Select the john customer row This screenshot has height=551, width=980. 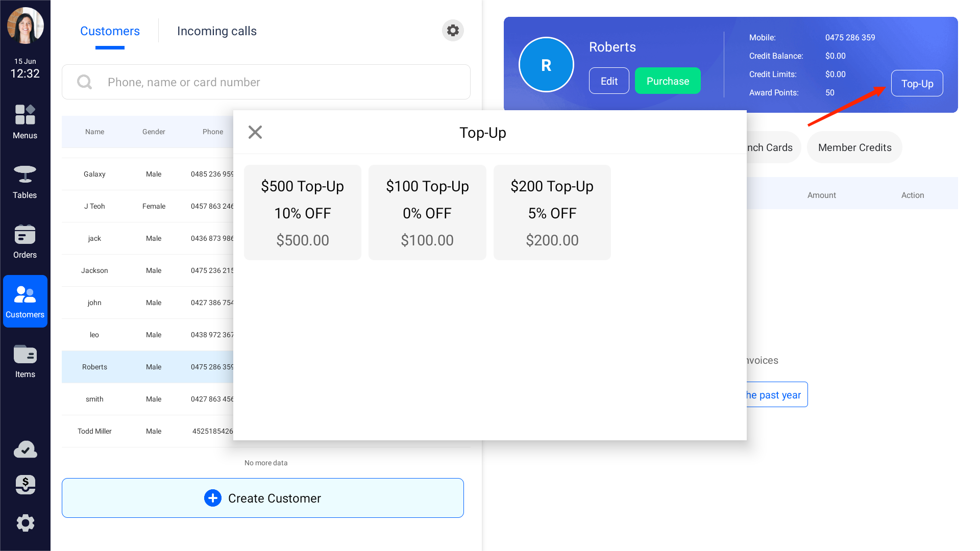coord(148,303)
